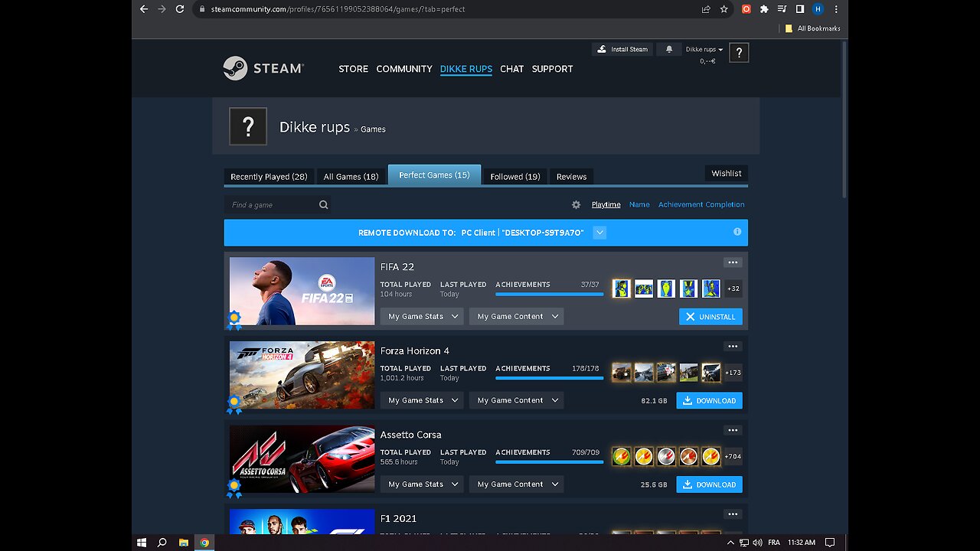The height and width of the screenshot is (551, 980).
Task: Open Assetto Corsa My Game Stats dropdown
Action: click(423, 484)
